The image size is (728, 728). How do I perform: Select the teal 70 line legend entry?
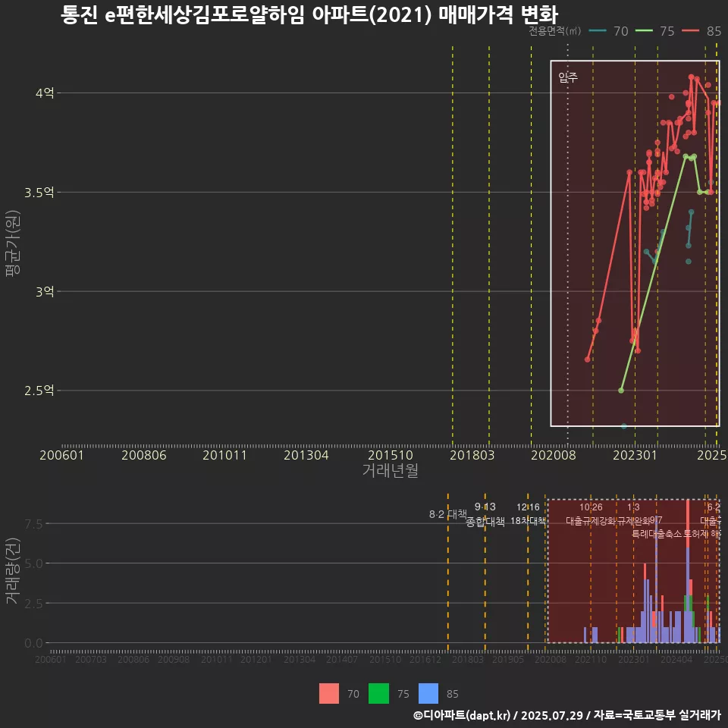[x=609, y=31]
